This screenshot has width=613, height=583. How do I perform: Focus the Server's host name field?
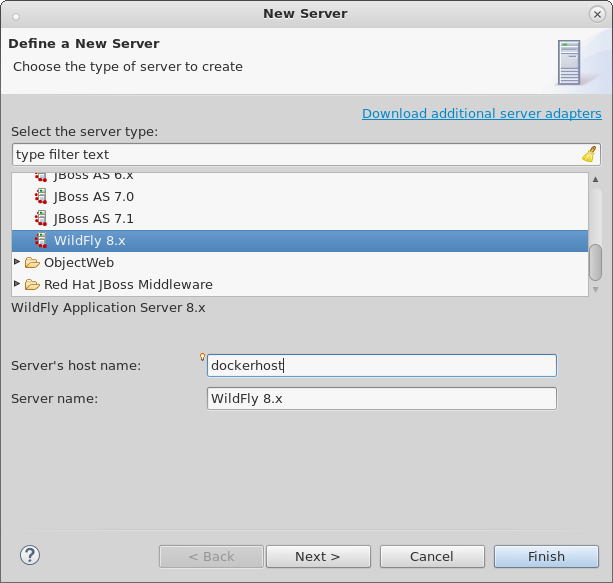pyautogui.click(x=380, y=366)
